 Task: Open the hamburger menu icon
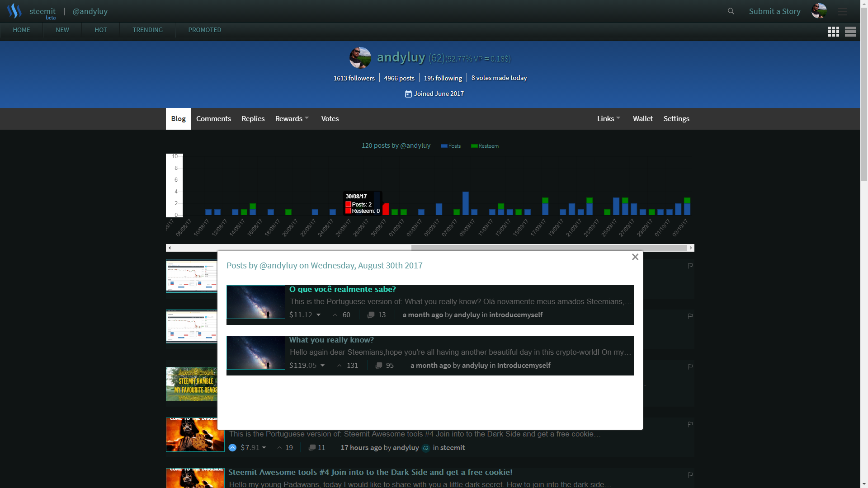[x=842, y=11]
